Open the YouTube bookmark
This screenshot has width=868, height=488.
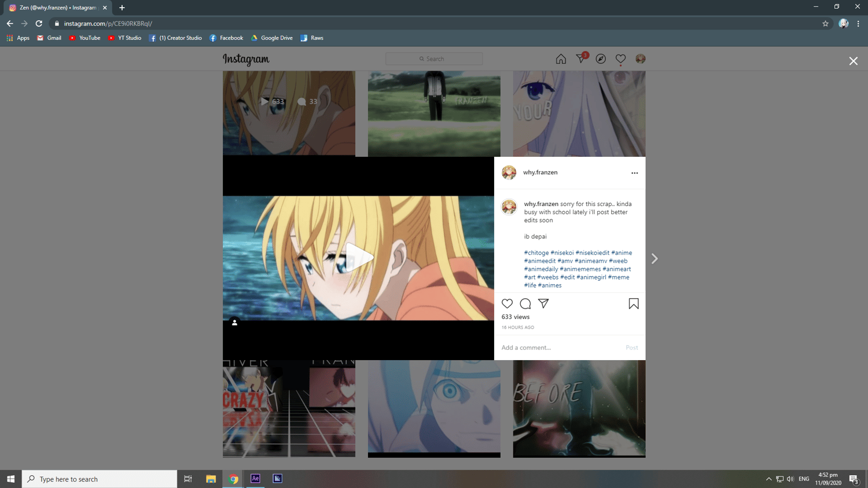point(84,38)
